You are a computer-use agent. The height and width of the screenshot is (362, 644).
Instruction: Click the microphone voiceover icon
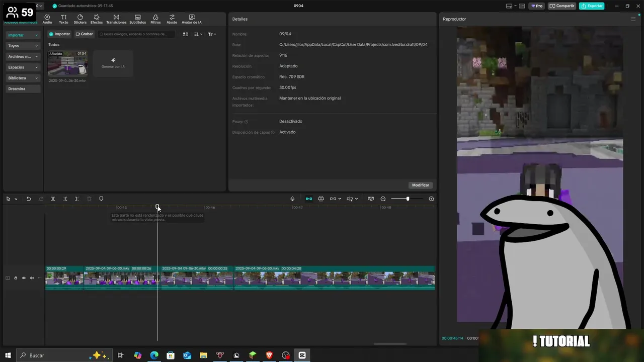point(292,199)
